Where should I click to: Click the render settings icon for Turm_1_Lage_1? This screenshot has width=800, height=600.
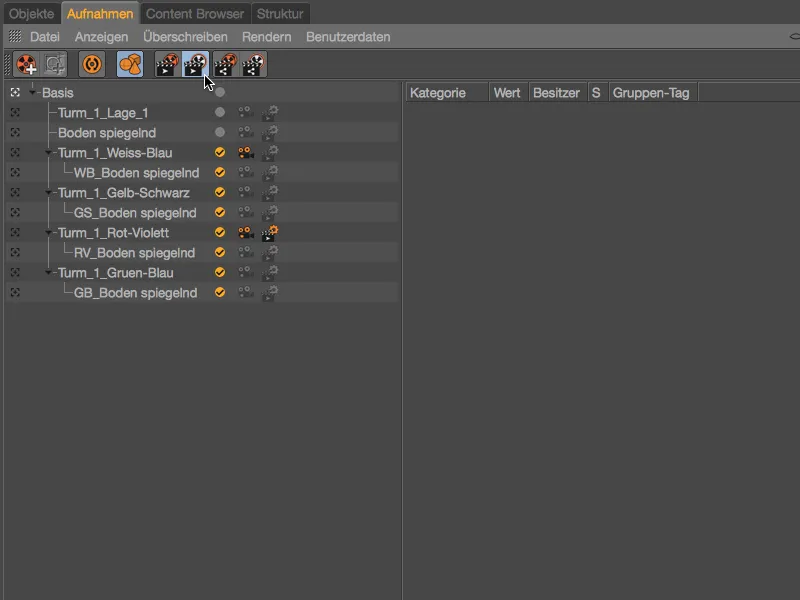click(269, 113)
